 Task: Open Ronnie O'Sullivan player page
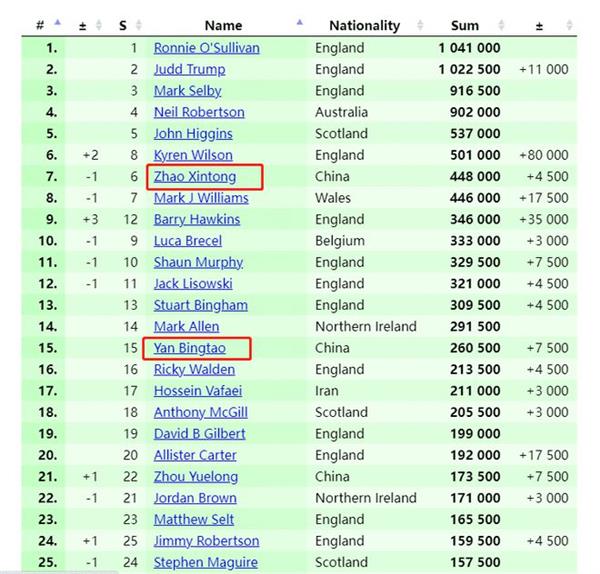[x=207, y=48]
